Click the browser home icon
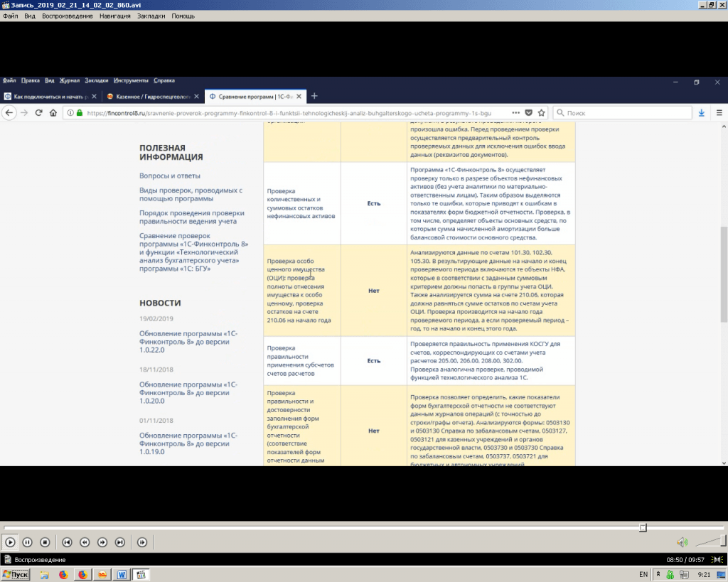This screenshot has height=582, width=728. pyautogui.click(x=53, y=112)
